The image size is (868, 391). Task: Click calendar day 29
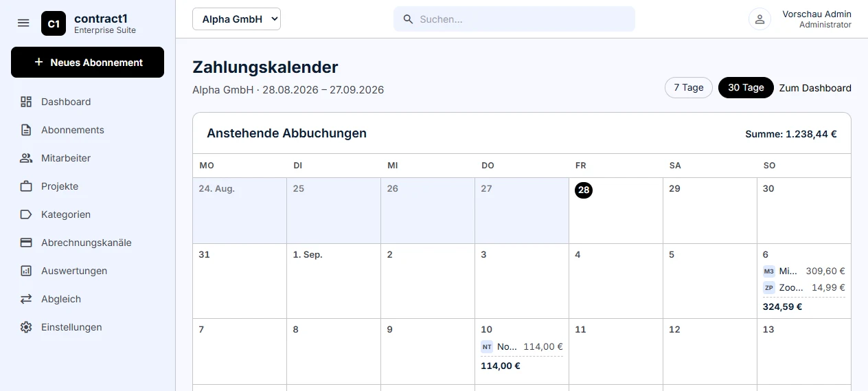(710, 211)
